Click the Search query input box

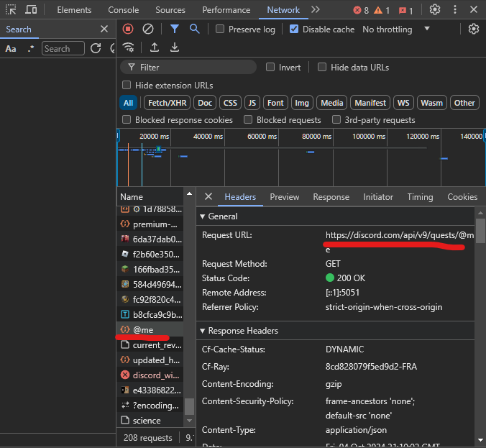63,48
